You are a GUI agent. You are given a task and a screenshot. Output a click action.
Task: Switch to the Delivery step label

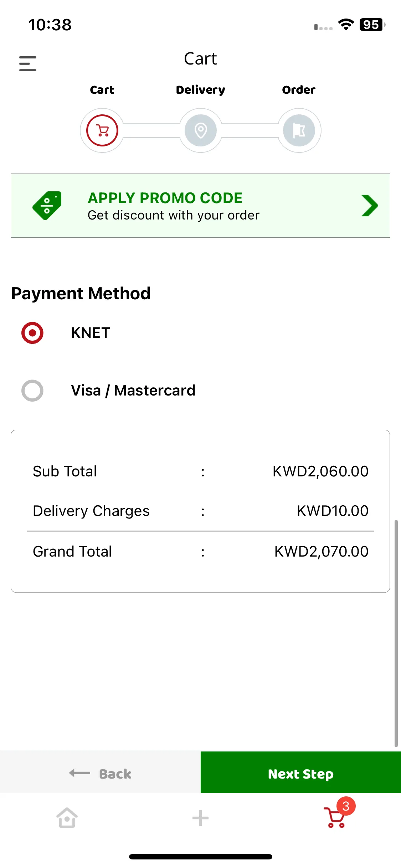coord(201,90)
